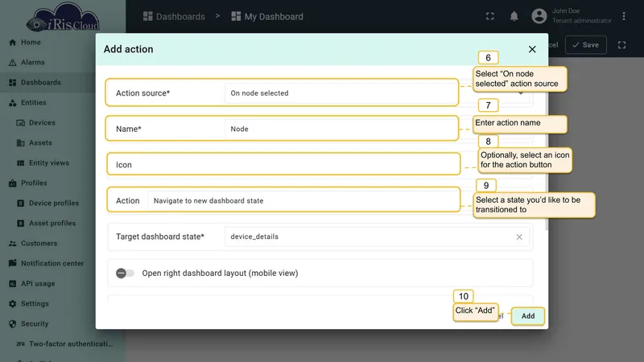
Task: Click the 'Add action' dialog title
Action: point(128,49)
